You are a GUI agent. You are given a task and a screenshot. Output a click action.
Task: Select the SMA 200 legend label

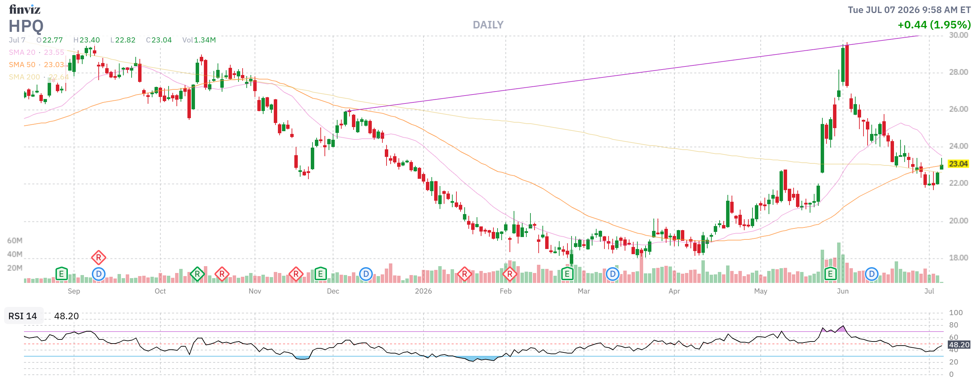24,77
